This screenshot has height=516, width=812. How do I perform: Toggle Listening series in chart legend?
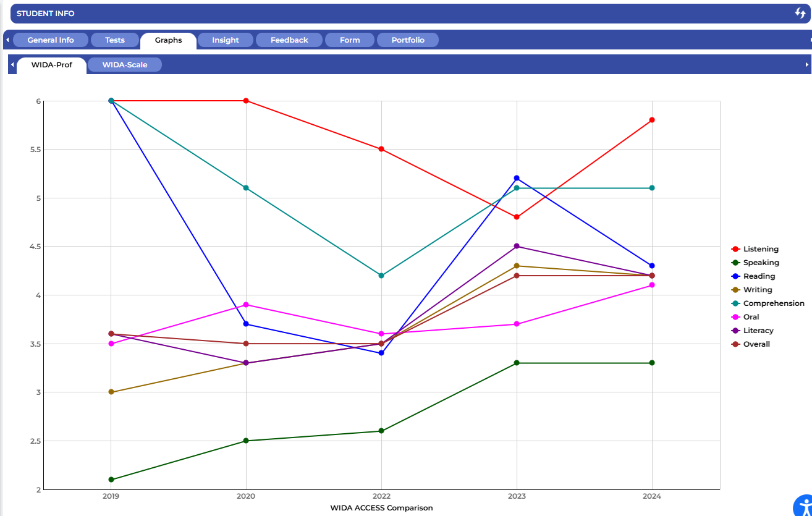[x=761, y=249]
